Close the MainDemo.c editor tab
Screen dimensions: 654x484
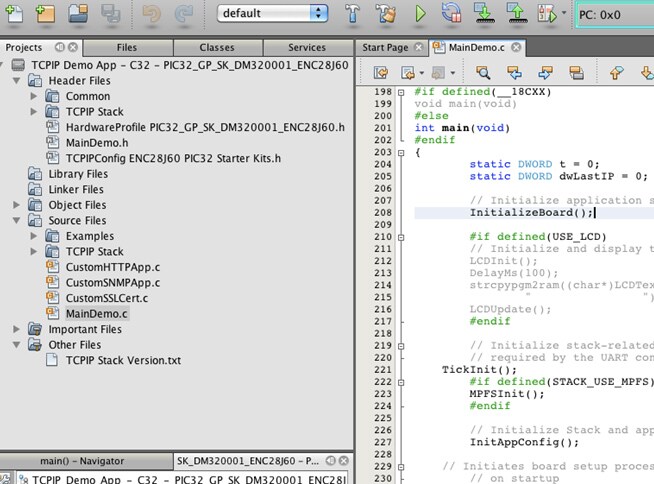point(516,47)
